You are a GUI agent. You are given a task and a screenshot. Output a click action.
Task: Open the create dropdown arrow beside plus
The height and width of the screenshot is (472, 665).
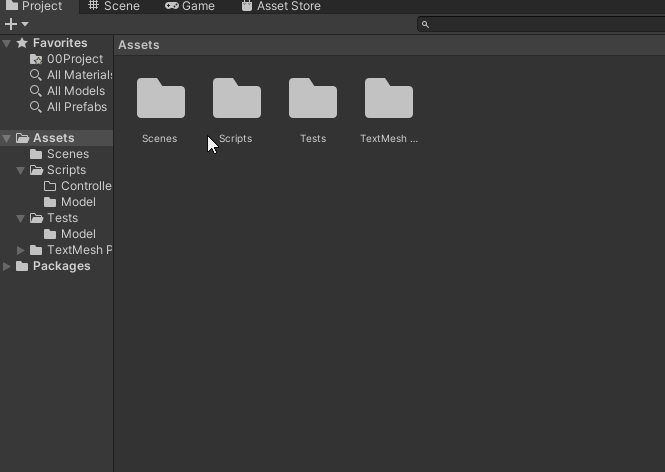click(x=25, y=24)
